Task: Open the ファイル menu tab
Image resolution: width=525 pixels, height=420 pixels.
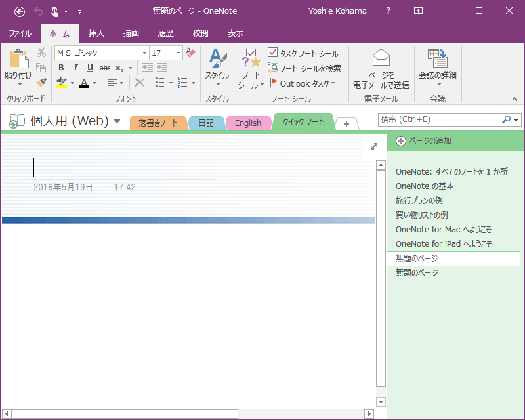Action: coord(20,33)
